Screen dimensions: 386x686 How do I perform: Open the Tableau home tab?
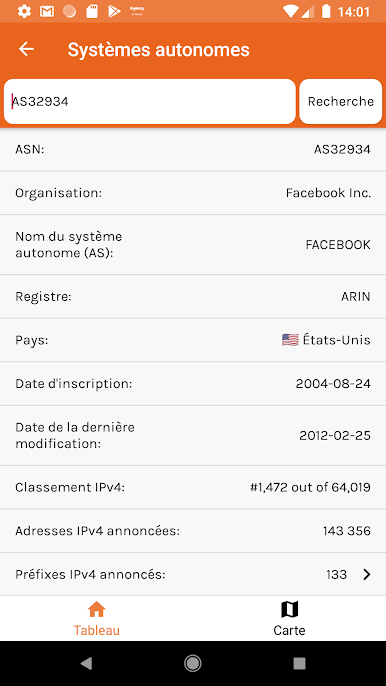click(96, 619)
